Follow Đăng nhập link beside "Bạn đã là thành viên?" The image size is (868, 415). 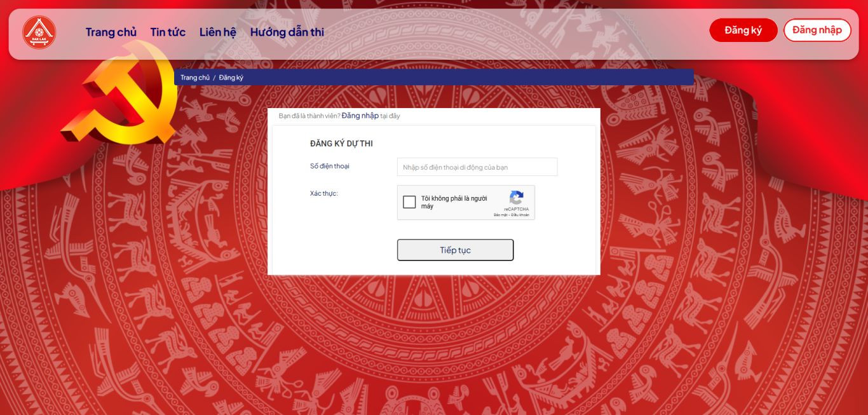(x=360, y=116)
